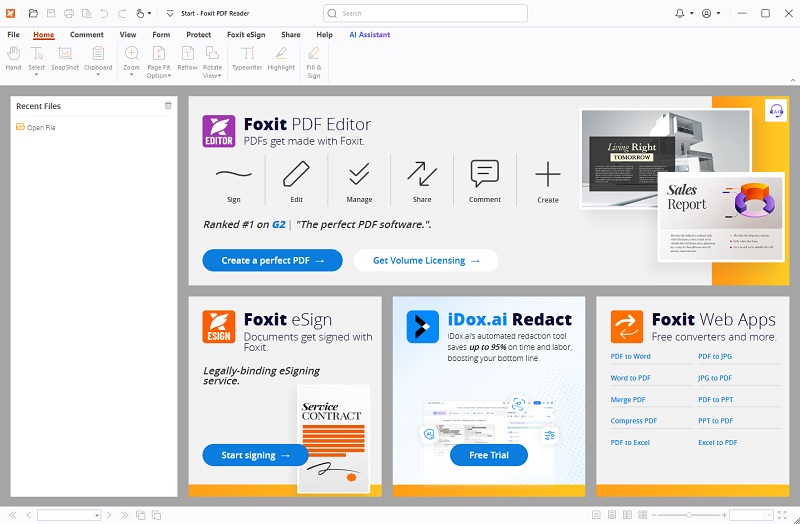Switch to the View tab
800x524 pixels.
coord(128,35)
